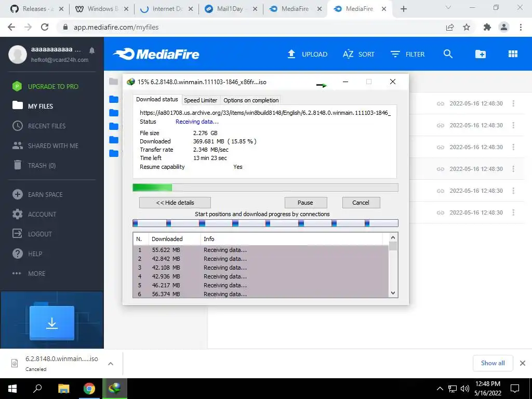Select connection row 1 with 55.622 MB

[x=261, y=250]
